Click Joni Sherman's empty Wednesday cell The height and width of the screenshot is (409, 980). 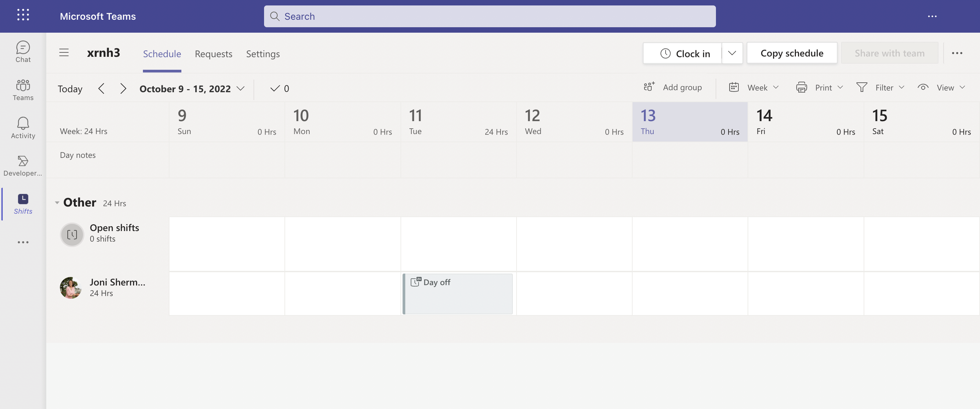coord(574,293)
